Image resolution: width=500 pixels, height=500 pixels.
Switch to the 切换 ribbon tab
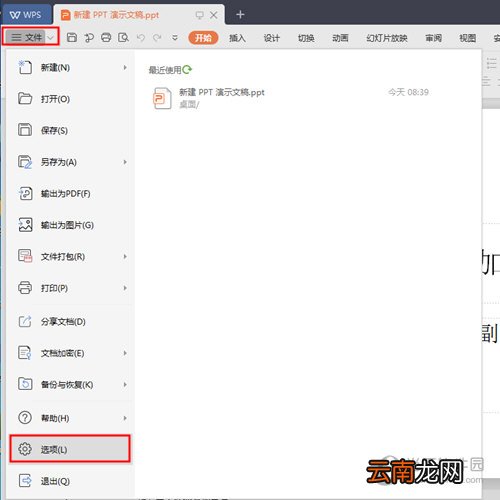tap(306, 38)
